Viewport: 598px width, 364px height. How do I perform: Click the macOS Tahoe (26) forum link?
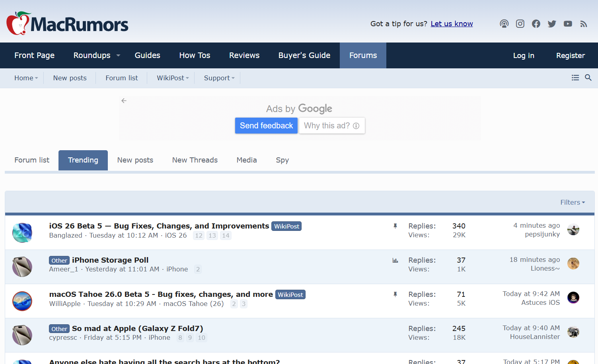194,304
